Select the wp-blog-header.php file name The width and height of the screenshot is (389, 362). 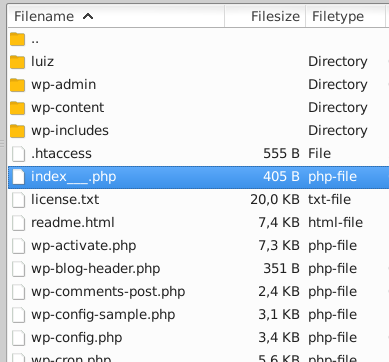pyautogui.click(x=96, y=269)
